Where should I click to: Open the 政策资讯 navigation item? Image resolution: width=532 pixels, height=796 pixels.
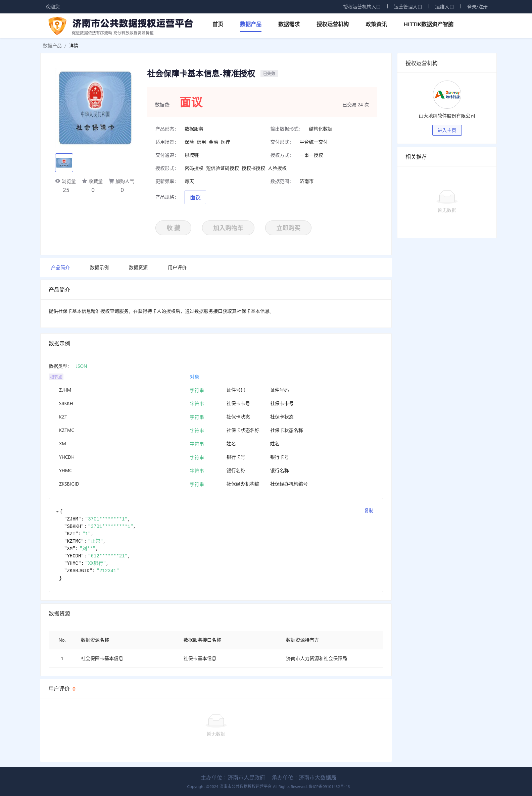tap(376, 24)
